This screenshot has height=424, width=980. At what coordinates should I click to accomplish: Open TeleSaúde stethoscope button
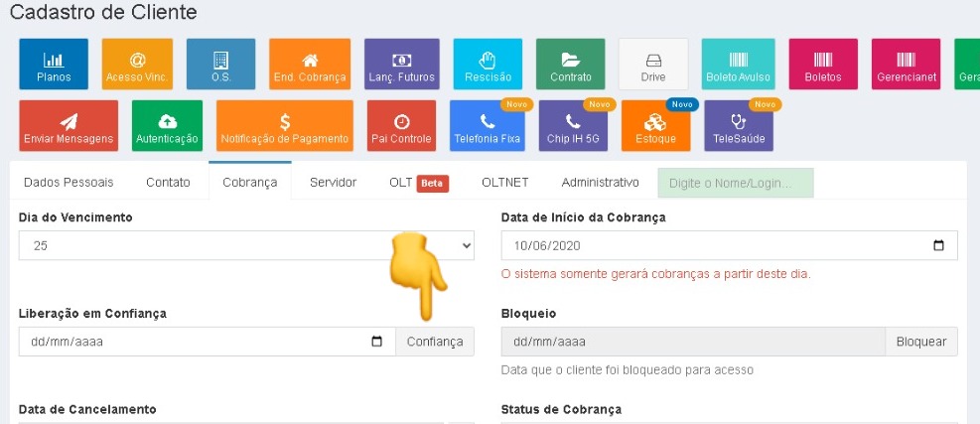[739, 126]
